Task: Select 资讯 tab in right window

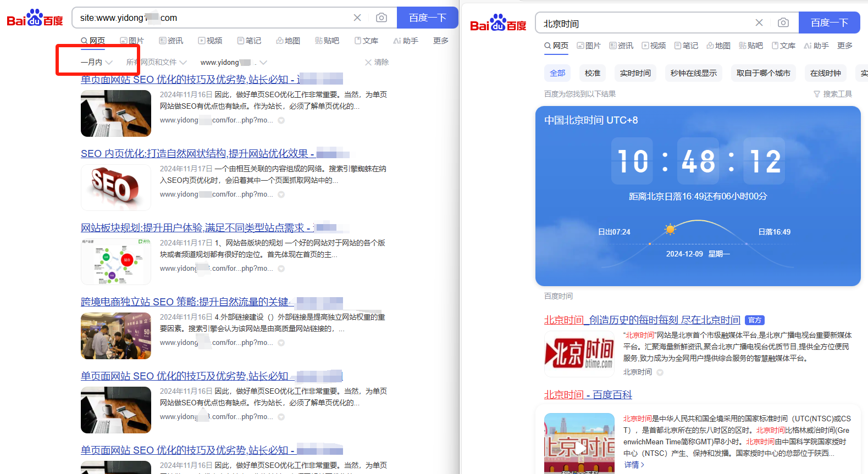Action: pyautogui.click(x=621, y=46)
